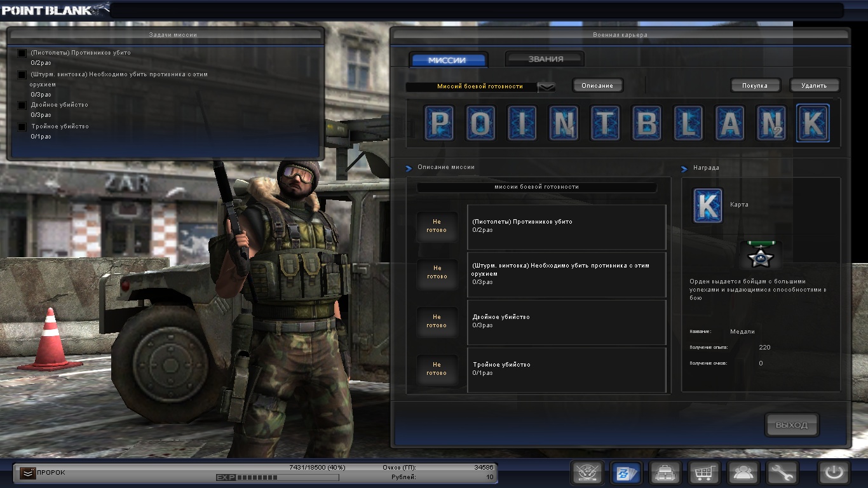Image resolution: width=868 pixels, height=488 pixels.
Task: Select the A mission card
Action: coord(729,123)
